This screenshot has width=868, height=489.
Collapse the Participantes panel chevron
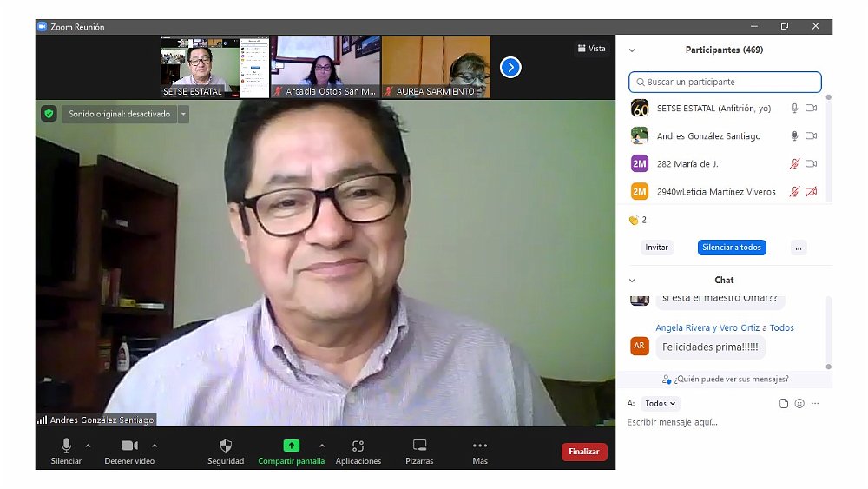pyautogui.click(x=632, y=50)
